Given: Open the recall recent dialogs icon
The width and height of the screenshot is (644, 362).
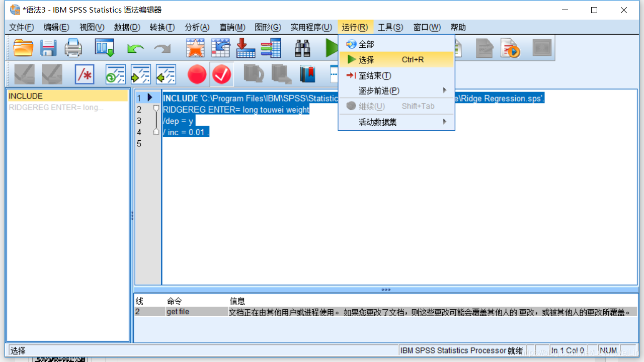Looking at the screenshot, I should pos(105,48).
